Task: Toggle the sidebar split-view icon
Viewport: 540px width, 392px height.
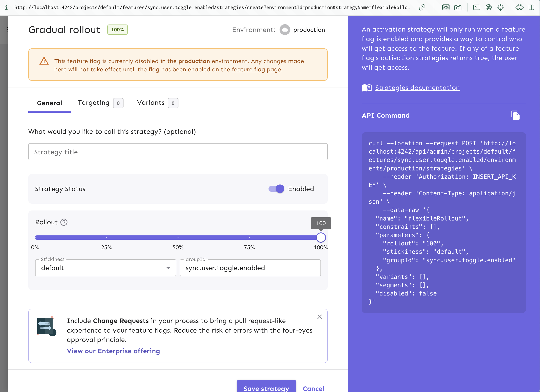Action: tap(531, 7)
